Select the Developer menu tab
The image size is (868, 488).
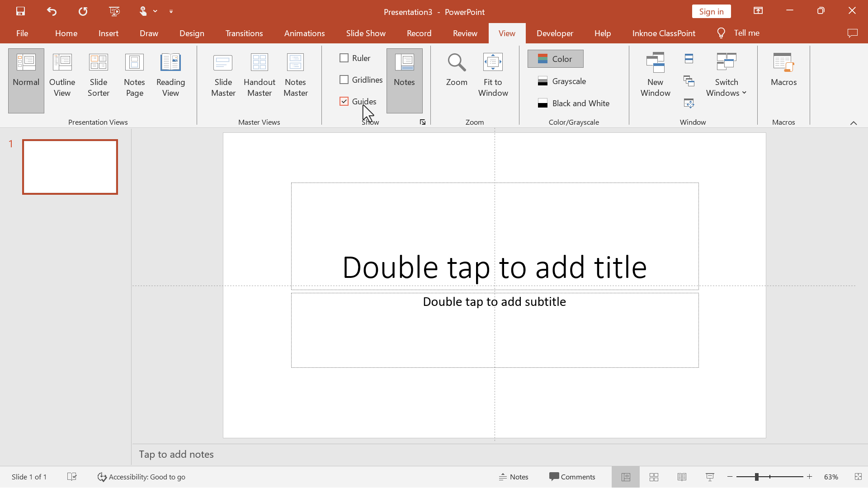coord(554,33)
